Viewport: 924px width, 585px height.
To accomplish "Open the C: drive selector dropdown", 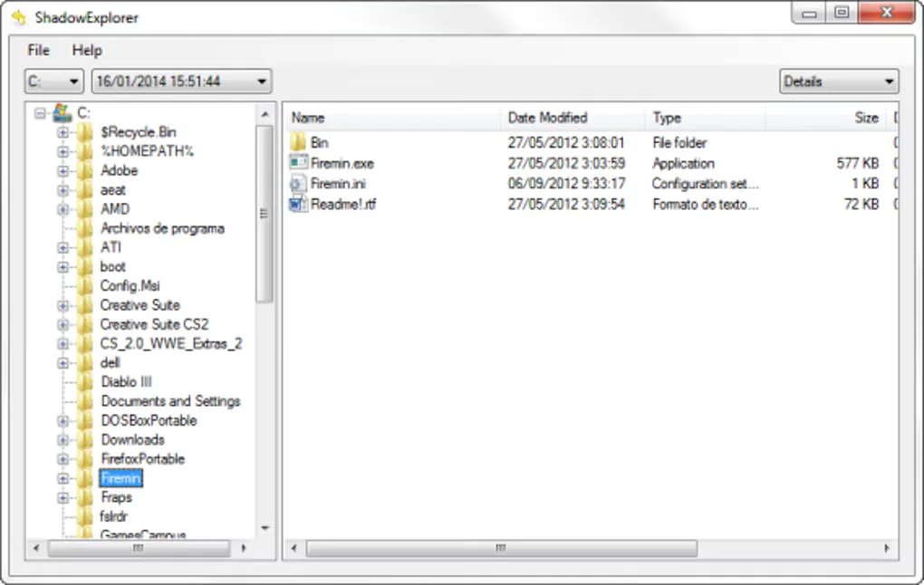I will (x=53, y=82).
